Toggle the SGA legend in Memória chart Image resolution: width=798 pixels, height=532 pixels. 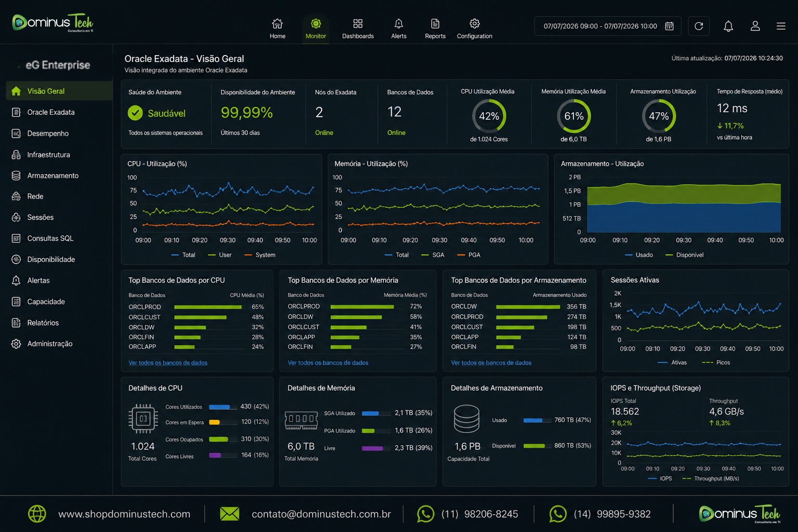(x=433, y=255)
